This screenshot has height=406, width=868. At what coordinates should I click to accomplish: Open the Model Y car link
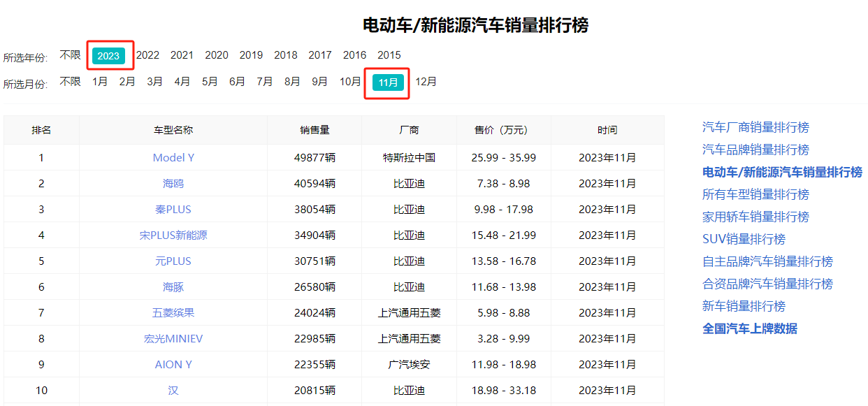(x=173, y=158)
